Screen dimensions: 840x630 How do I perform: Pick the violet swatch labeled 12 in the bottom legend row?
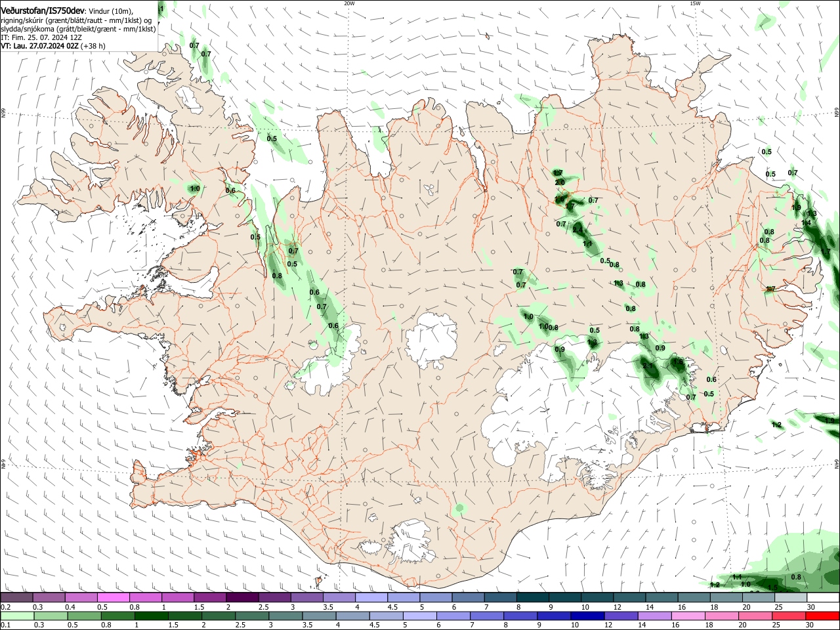[621, 616]
